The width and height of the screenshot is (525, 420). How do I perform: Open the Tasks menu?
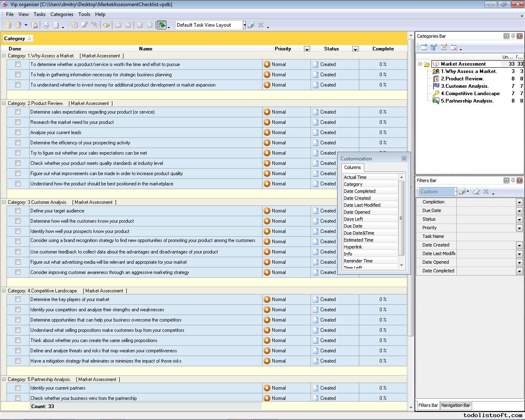pyautogui.click(x=39, y=14)
